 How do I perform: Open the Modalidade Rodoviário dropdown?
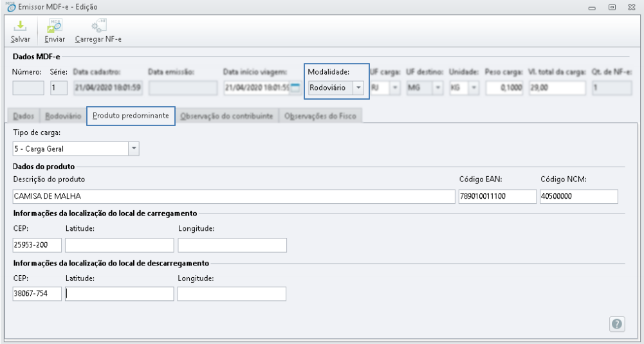pos(358,88)
